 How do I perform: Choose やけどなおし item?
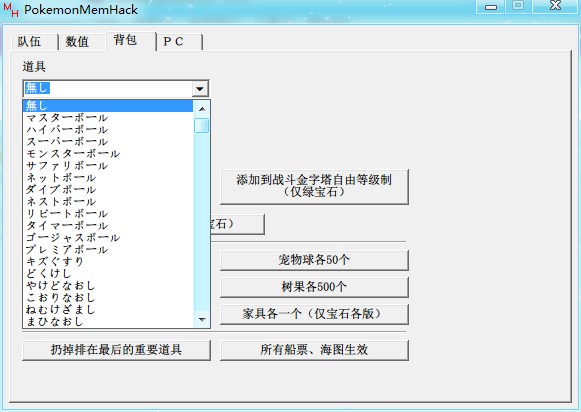click(x=109, y=286)
